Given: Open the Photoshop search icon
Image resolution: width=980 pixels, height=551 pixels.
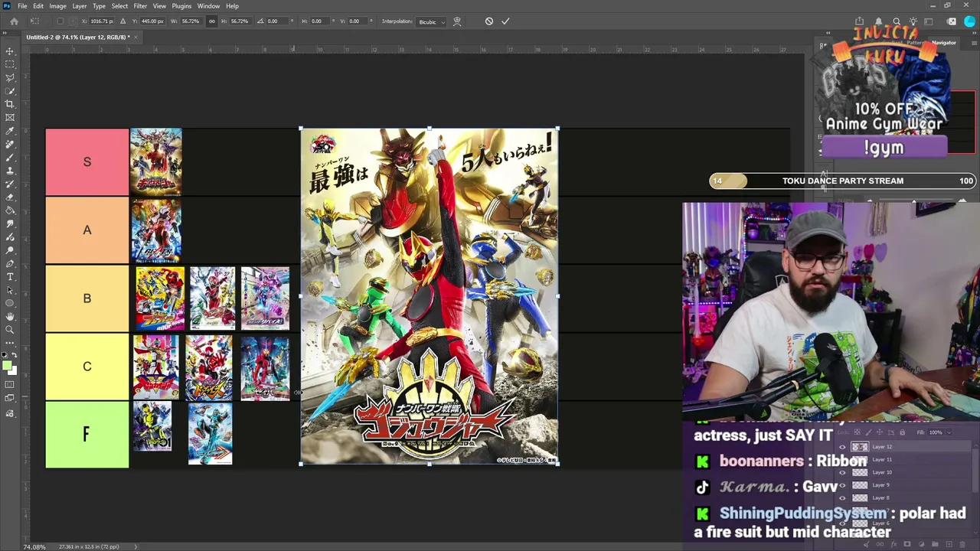Looking at the screenshot, I should (x=897, y=21).
